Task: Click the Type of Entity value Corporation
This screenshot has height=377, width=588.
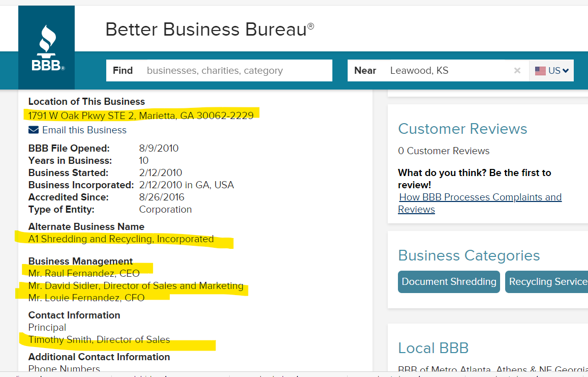Action: [x=165, y=210]
